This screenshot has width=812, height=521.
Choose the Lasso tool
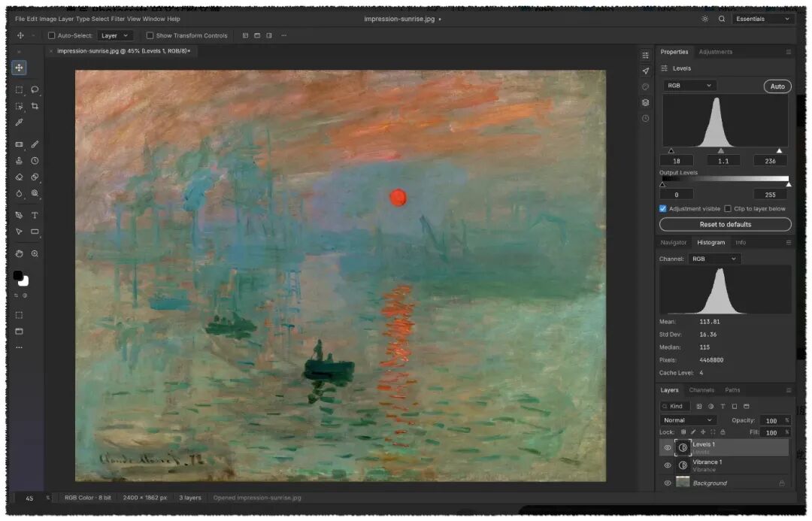[x=35, y=89]
